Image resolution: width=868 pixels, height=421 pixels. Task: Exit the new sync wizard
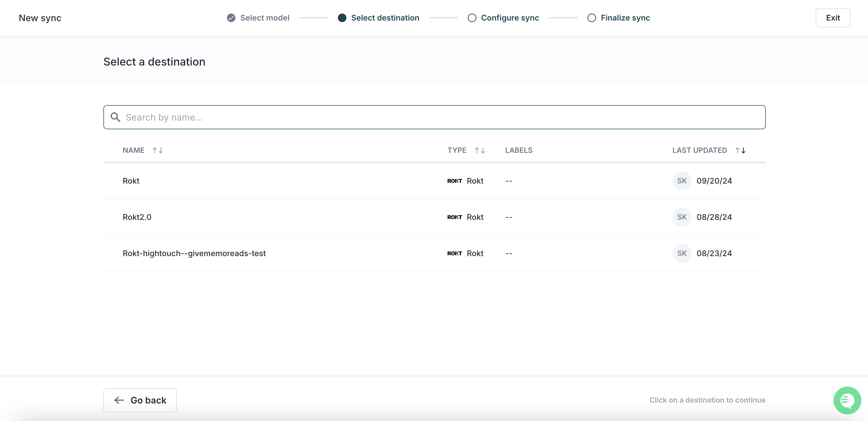coord(833,18)
